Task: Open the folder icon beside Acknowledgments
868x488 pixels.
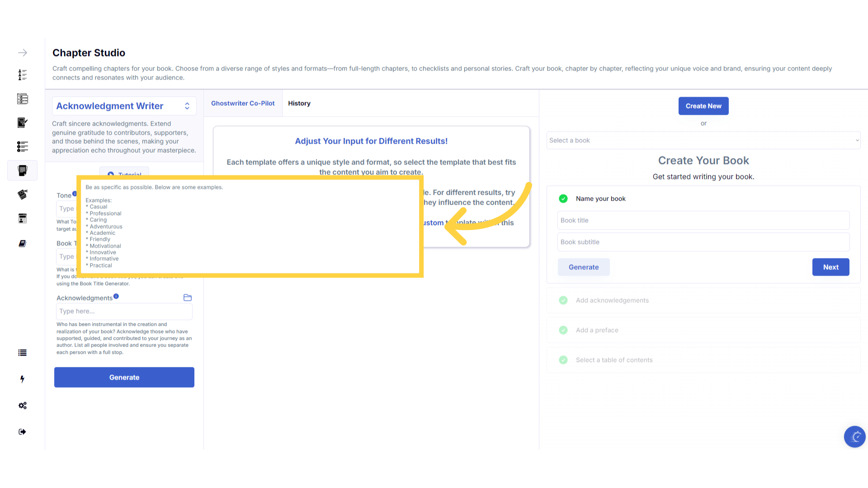Action: pyautogui.click(x=188, y=298)
